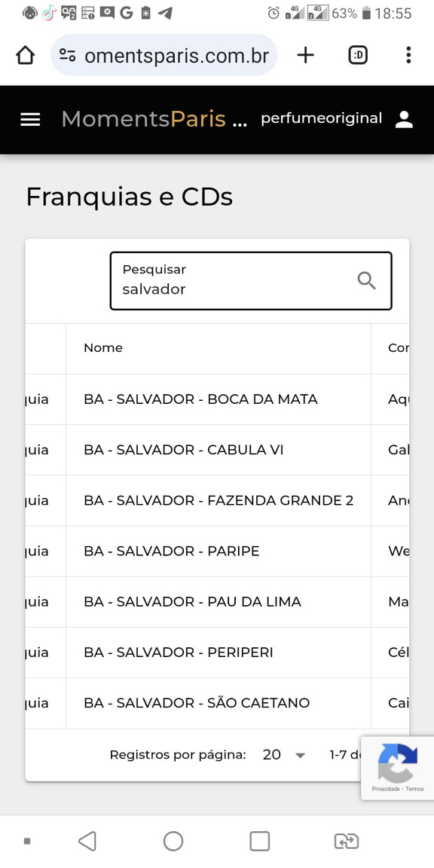Tap the Android recent apps square
The height and width of the screenshot is (868, 434).
tap(260, 842)
